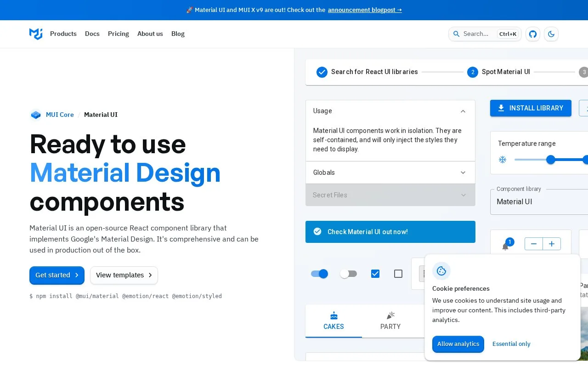The height and width of the screenshot is (368, 588).
Task: Open the Pricing page
Action: pyautogui.click(x=119, y=34)
